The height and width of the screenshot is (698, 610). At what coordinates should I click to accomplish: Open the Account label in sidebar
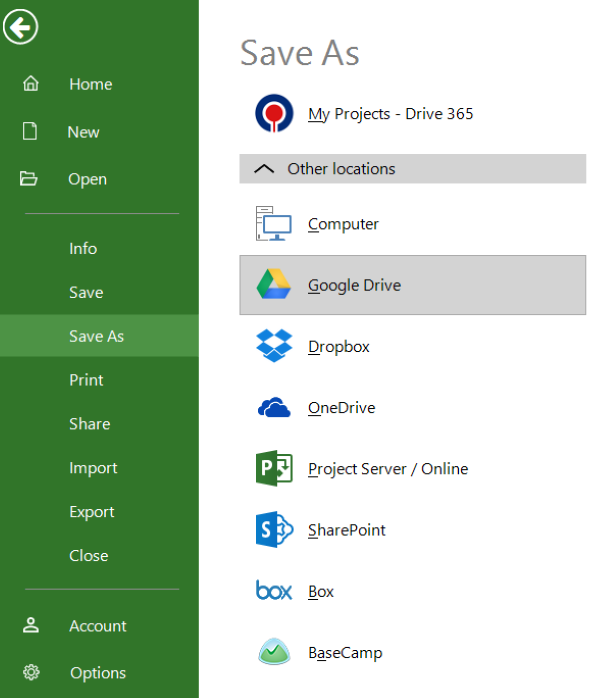pyautogui.click(x=98, y=626)
